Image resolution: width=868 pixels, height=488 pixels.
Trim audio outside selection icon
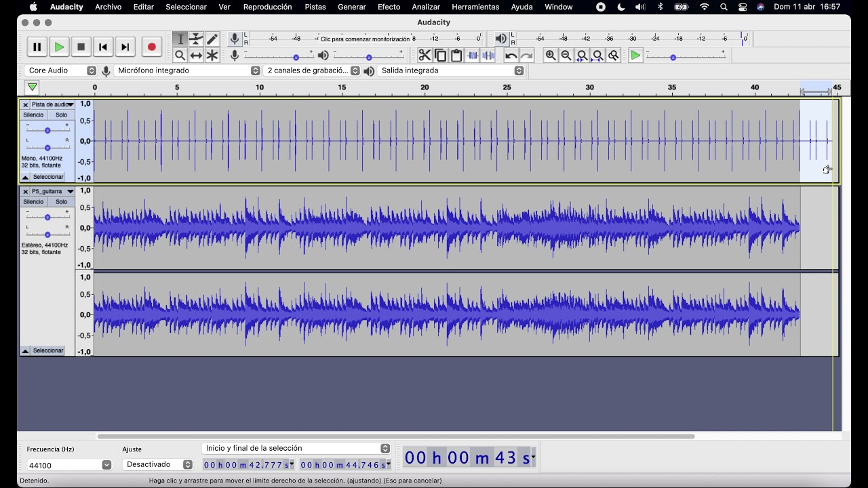point(473,56)
